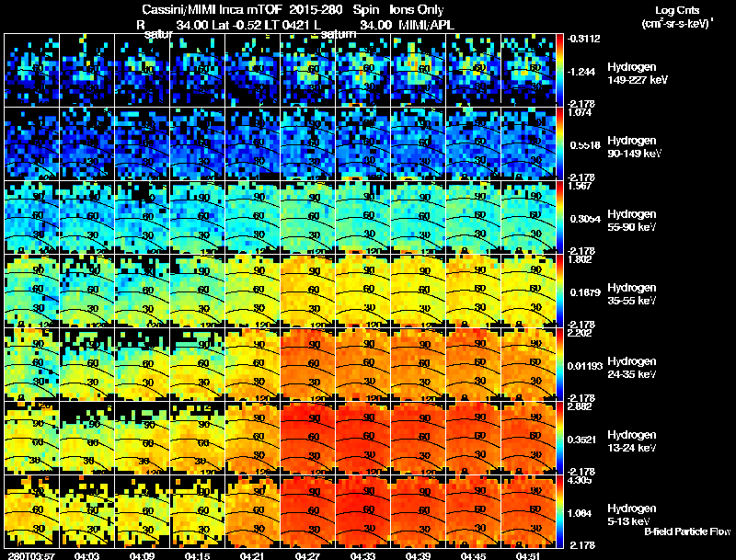Open the 35-55 keV panel at 04:45
This screenshot has width=736, height=560.
click(x=473, y=291)
